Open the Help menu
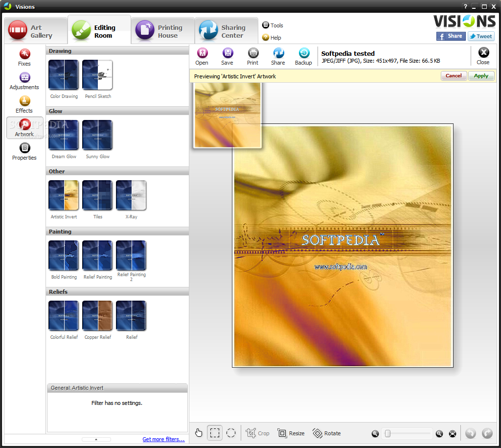 [x=272, y=37]
